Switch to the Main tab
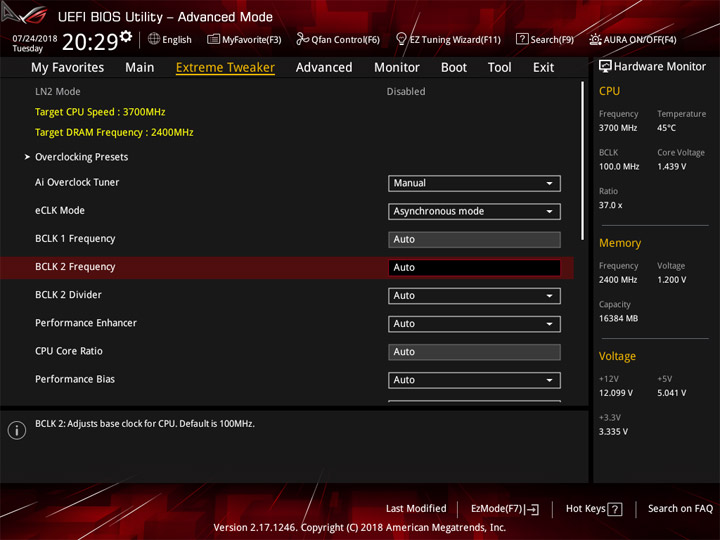The width and height of the screenshot is (720, 540). [140, 68]
